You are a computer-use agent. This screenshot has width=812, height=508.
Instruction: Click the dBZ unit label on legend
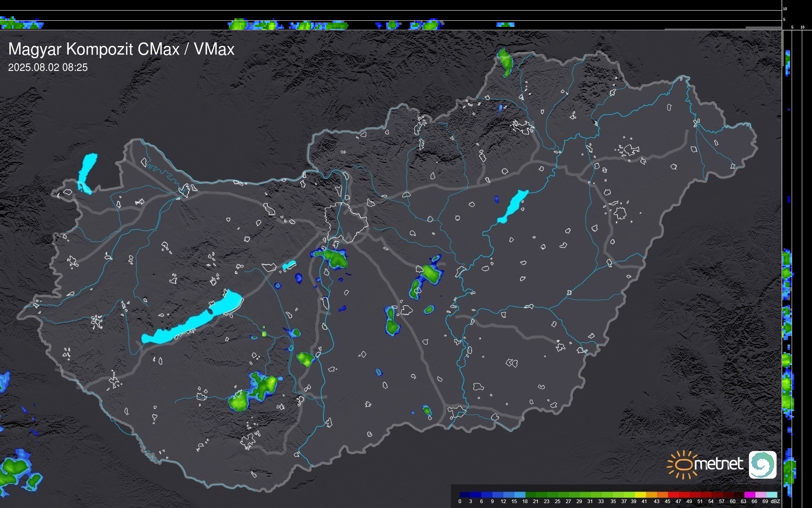click(x=775, y=501)
